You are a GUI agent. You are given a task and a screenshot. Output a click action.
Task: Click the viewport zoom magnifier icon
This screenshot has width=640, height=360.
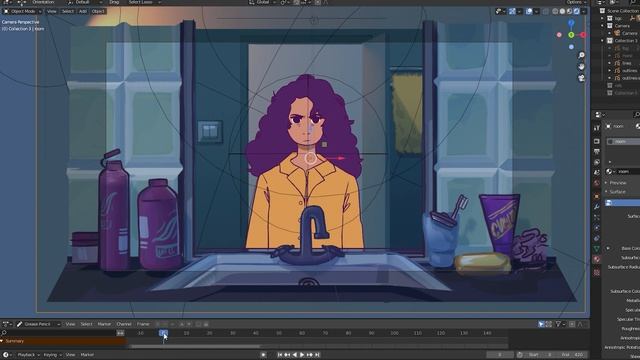(582, 55)
